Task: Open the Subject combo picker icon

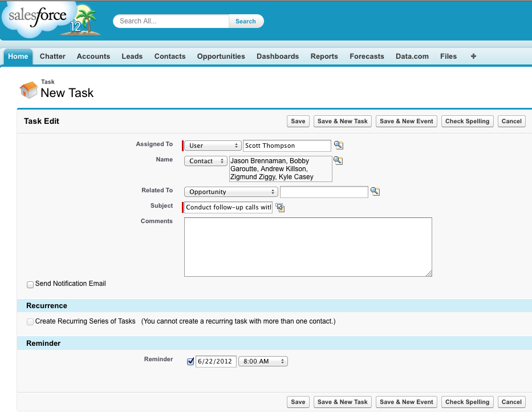Action: [x=280, y=208]
